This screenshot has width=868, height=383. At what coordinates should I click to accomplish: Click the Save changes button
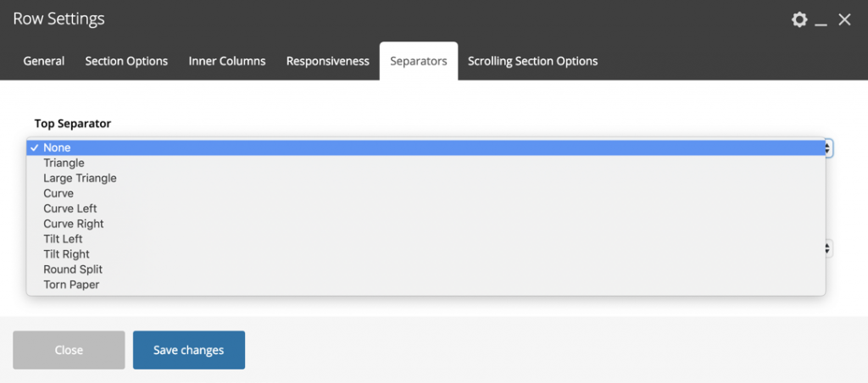(x=188, y=350)
